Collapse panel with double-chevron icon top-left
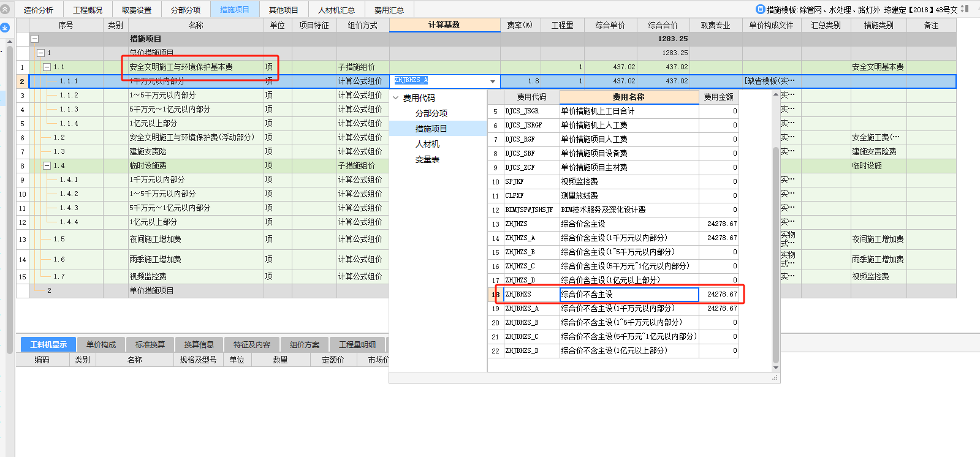 coord(5,9)
